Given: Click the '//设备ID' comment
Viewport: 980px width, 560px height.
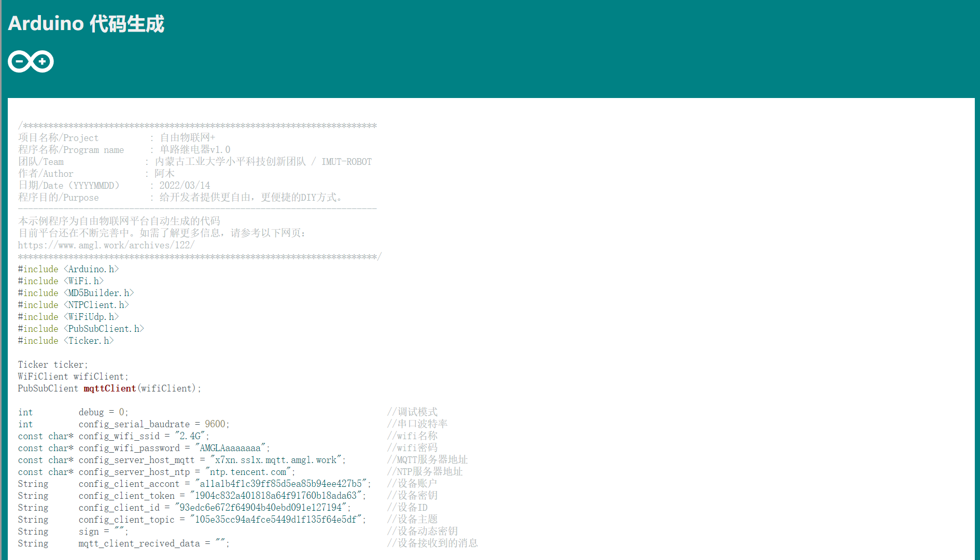Looking at the screenshot, I should [407, 508].
